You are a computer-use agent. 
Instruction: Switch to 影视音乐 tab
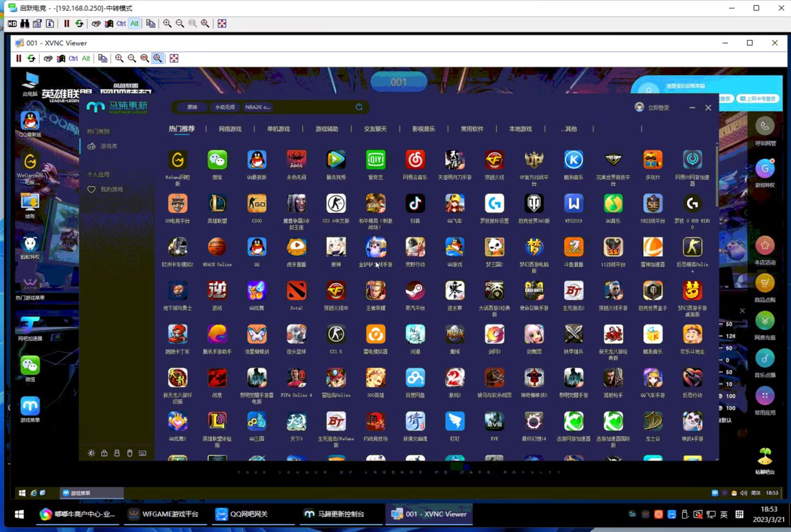pyautogui.click(x=423, y=129)
